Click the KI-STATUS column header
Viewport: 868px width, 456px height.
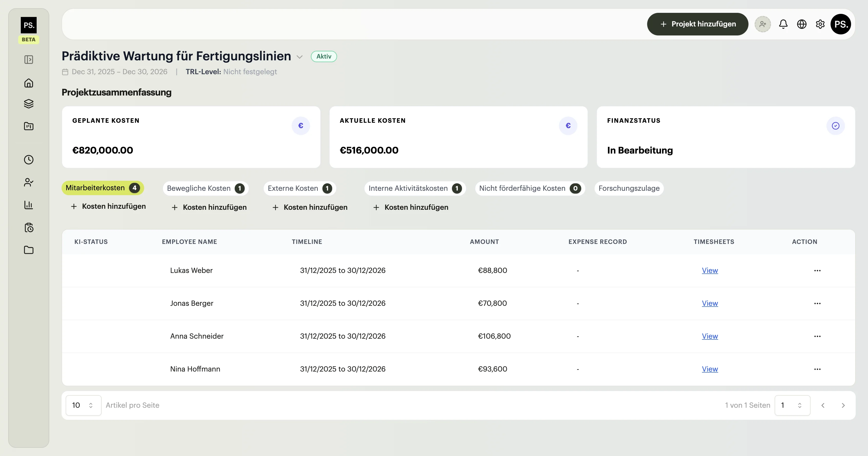click(91, 242)
